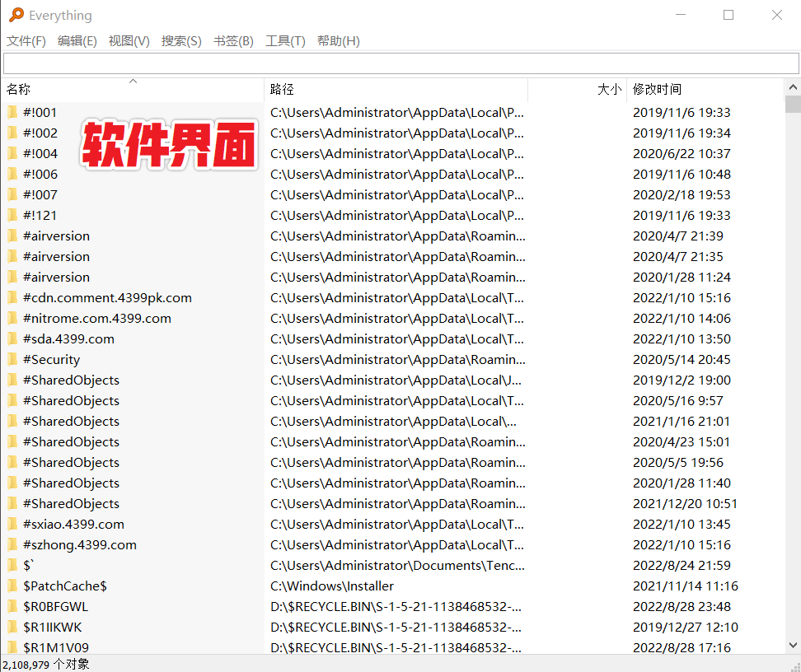The image size is (801, 672).
Task: Open the 视图 menu dropdown
Action: [129, 40]
